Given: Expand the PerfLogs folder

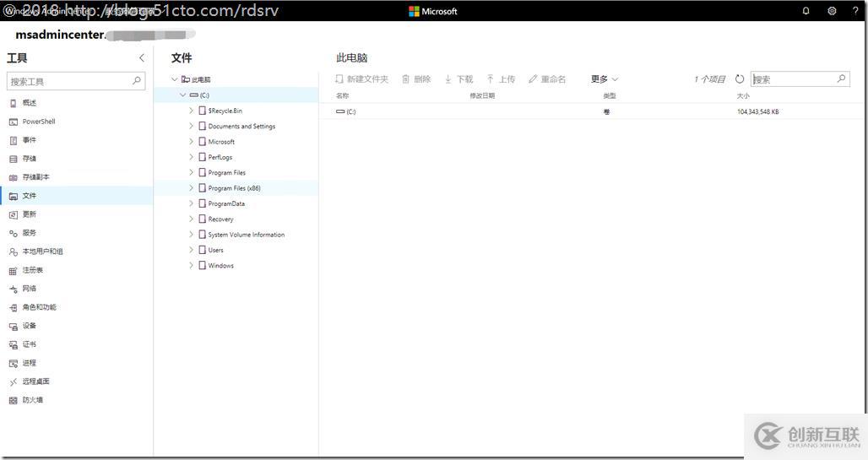Looking at the screenshot, I should pos(192,157).
